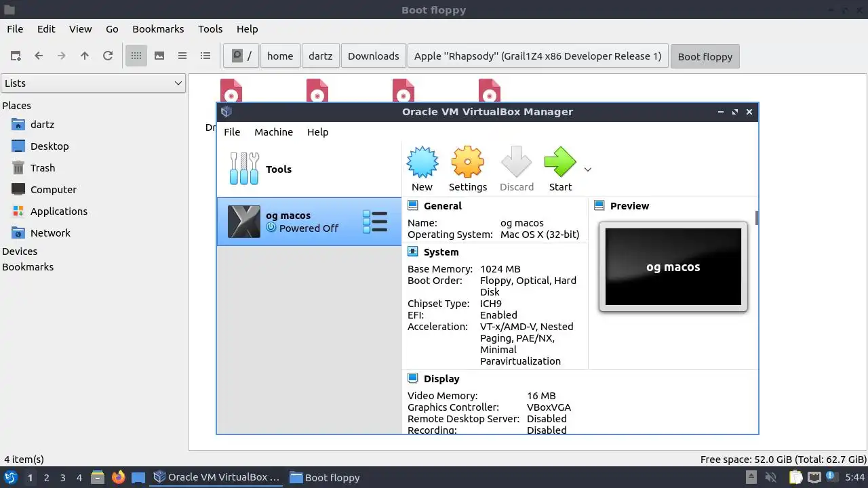Viewport: 868px width, 488px height.
Task: Click the muted volume tray icon
Action: click(x=771, y=477)
